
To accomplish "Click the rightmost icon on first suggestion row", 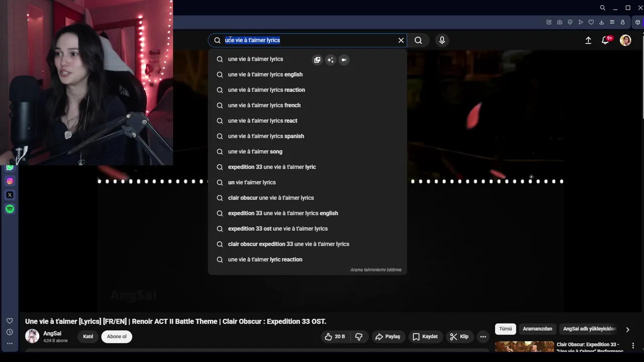I will tap(344, 60).
